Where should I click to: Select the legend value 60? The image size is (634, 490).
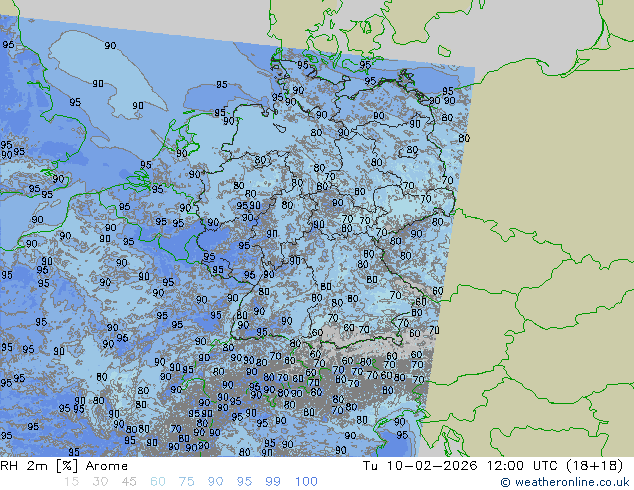158,482
